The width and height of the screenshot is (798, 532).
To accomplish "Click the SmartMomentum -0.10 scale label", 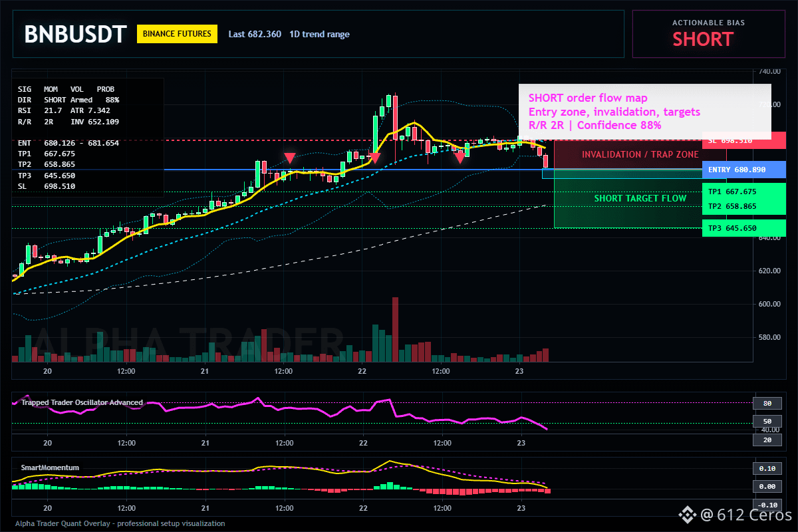I will (x=767, y=504).
